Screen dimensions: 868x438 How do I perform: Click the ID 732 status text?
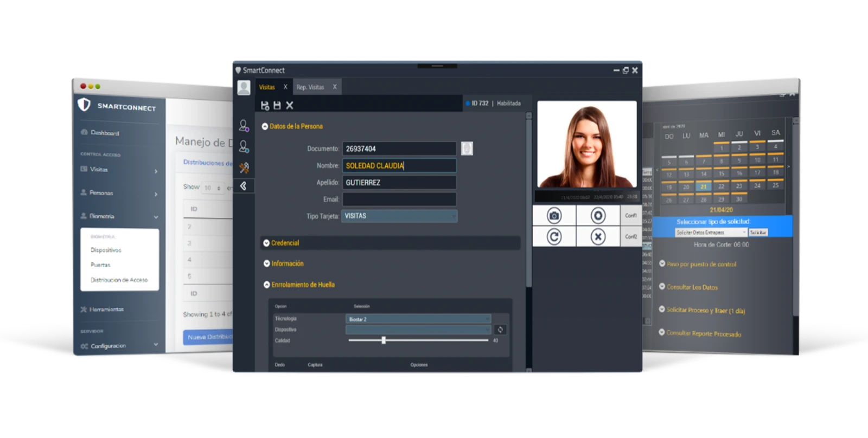point(480,103)
